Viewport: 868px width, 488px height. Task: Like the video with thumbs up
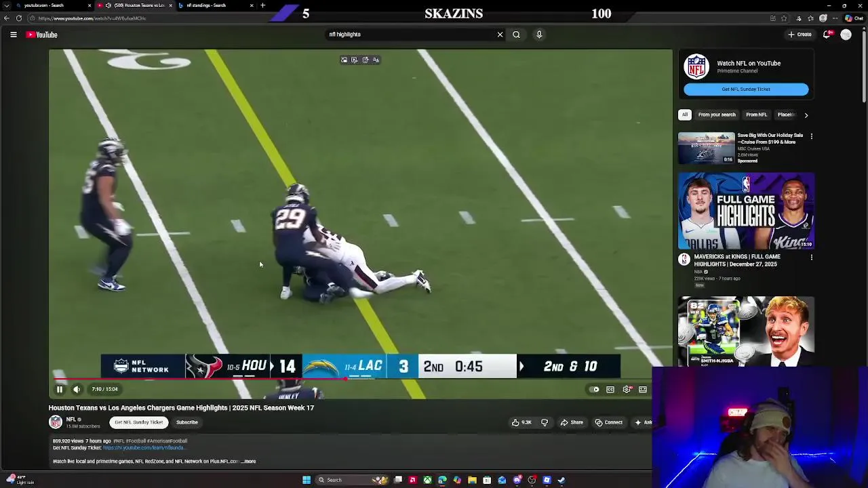tap(521, 422)
